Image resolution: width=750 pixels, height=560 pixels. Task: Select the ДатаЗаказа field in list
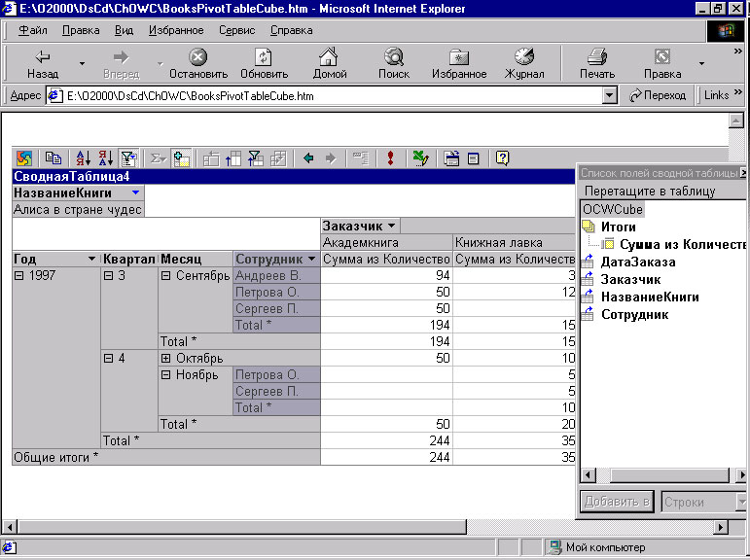[x=637, y=262]
